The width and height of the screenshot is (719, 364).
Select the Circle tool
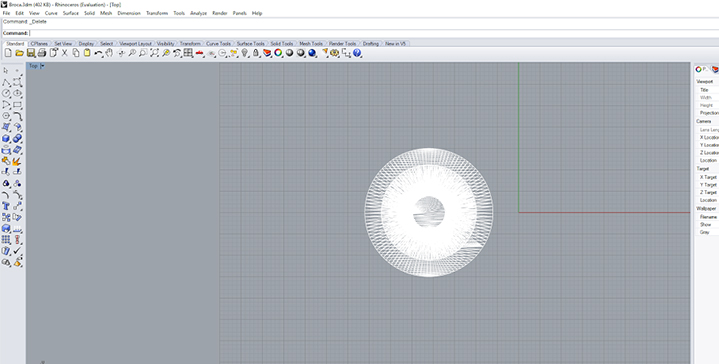(x=6, y=93)
